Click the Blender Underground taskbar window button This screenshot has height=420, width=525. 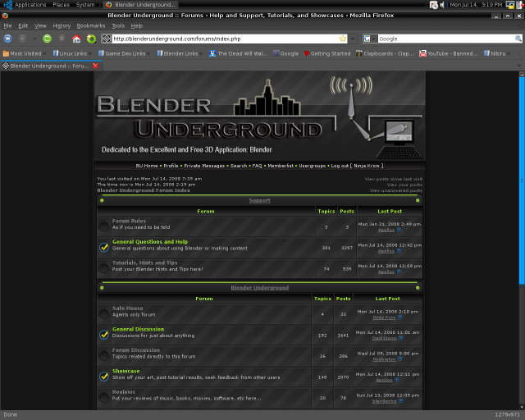[x=141, y=5]
